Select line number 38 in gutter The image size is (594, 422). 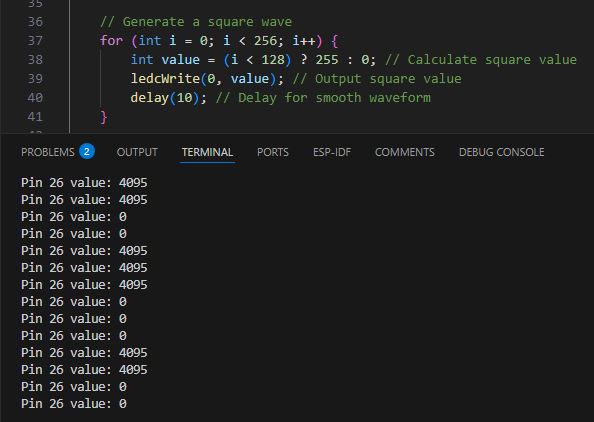tap(35, 59)
